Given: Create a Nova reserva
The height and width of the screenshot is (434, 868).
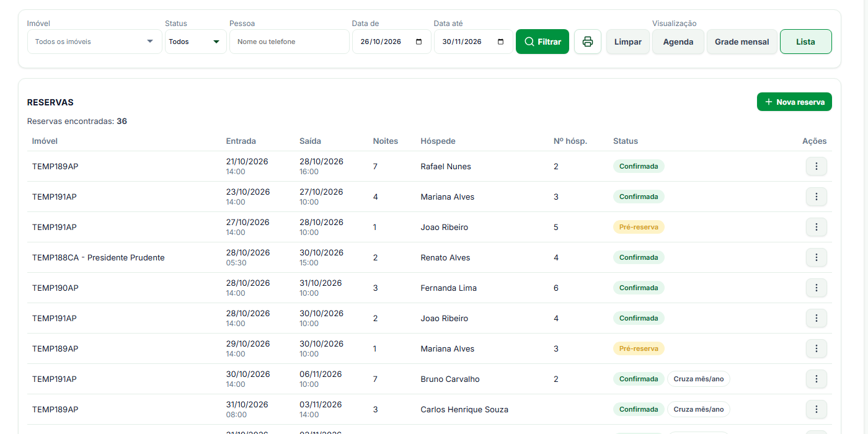Looking at the screenshot, I should 794,102.
